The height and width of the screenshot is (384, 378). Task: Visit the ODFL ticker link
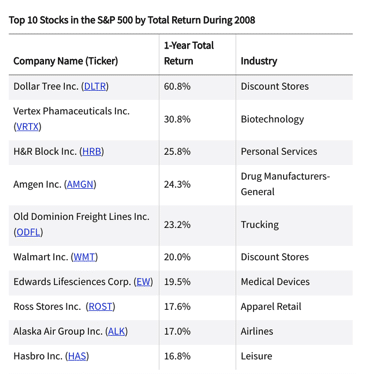point(28,232)
